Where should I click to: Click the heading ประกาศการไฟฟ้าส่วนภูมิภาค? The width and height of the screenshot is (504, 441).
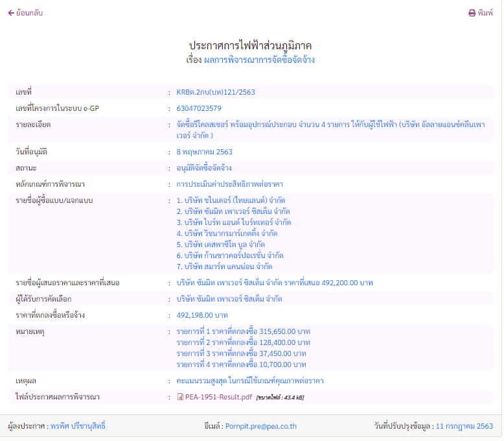pyautogui.click(x=250, y=45)
